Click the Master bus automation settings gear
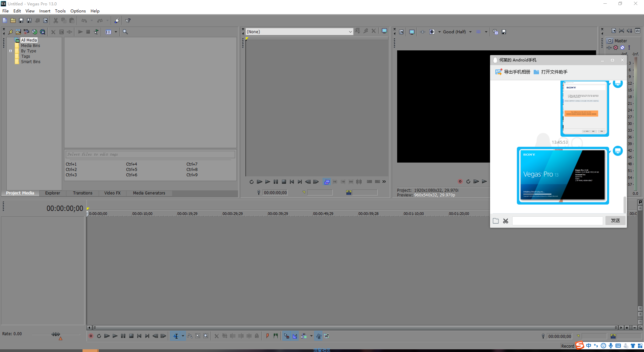Image resolution: width=644 pixels, height=352 pixels. point(615,48)
